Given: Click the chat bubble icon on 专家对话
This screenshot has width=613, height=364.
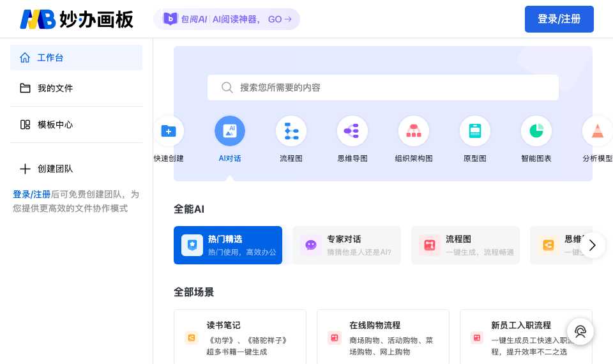Looking at the screenshot, I should pyautogui.click(x=311, y=245).
